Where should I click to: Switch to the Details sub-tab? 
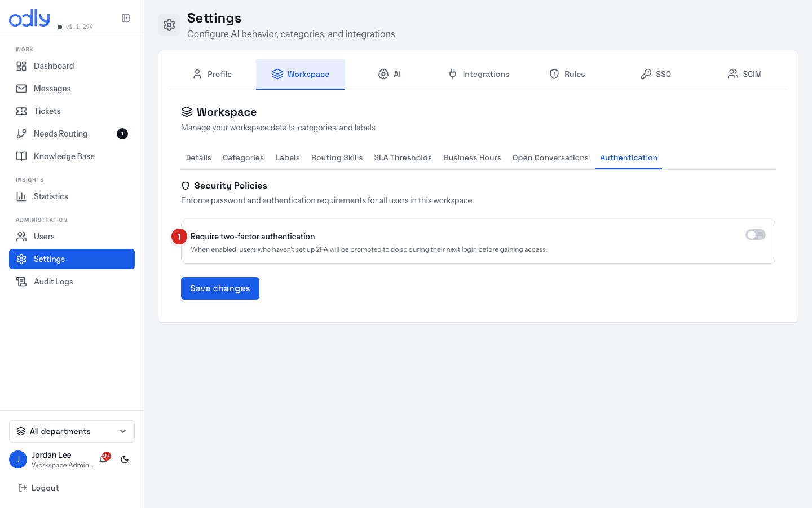tap(198, 158)
